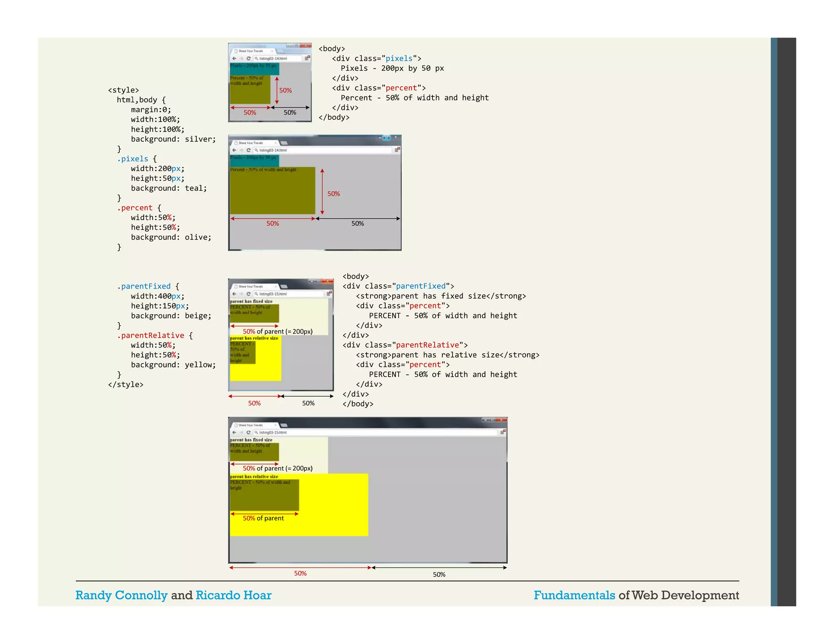Click address bar in largest listing03-15 browser
The image size is (834, 644).
click(376, 432)
